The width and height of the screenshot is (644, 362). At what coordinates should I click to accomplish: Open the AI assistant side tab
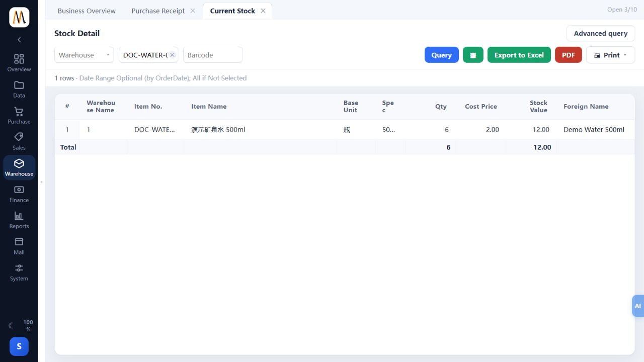tap(638, 306)
